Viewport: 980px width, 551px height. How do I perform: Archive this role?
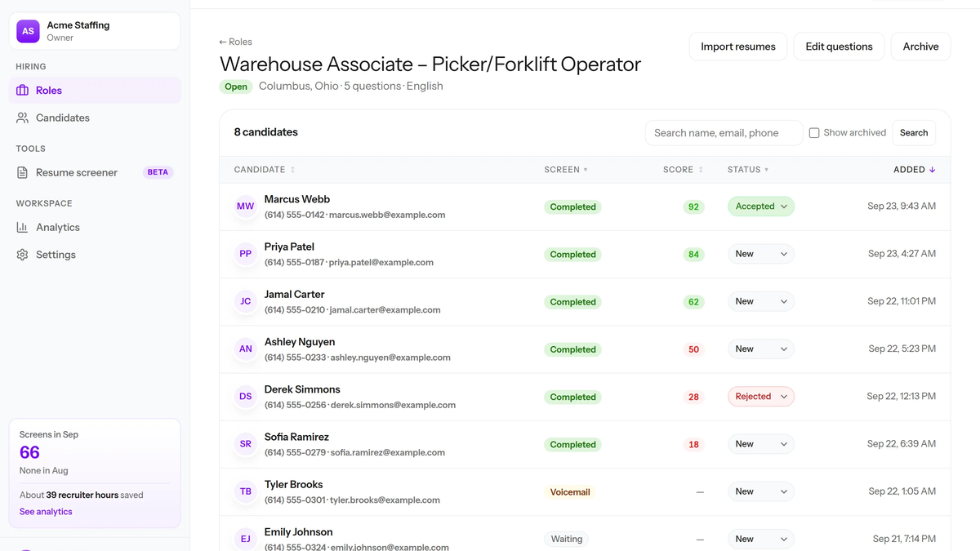[920, 47]
